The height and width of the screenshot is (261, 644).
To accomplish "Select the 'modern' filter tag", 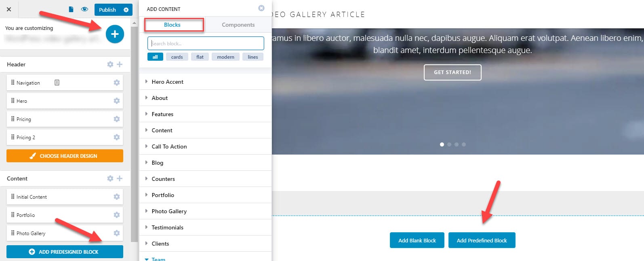I will 225,57.
